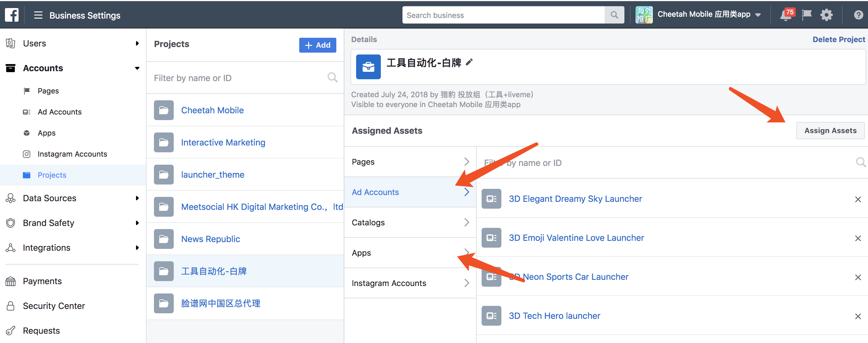Select Apps tab in Assigned Assets
The image size is (868, 343).
410,253
